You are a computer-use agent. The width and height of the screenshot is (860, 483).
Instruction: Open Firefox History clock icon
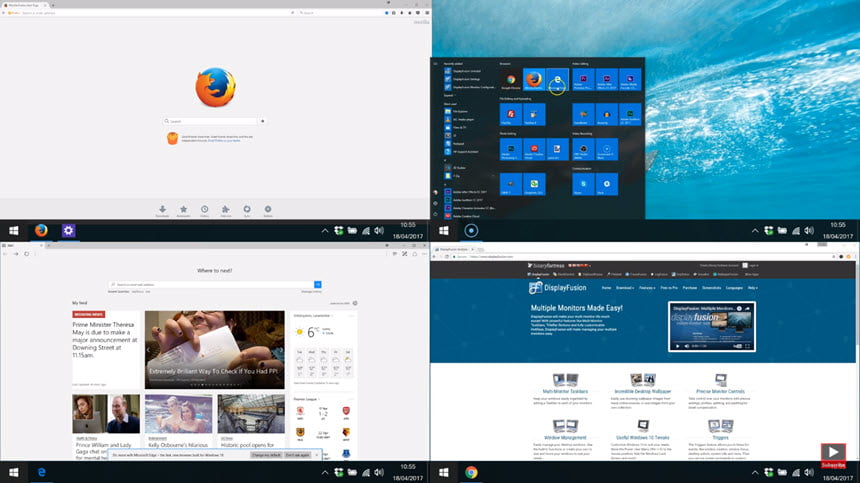point(205,210)
